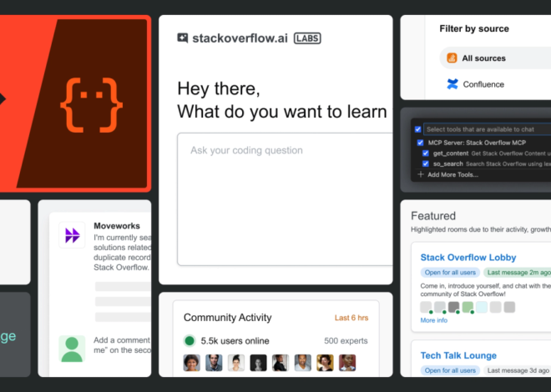Click the green Lobby participant avatar
The height and width of the screenshot is (392, 551).
(x=468, y=307)
